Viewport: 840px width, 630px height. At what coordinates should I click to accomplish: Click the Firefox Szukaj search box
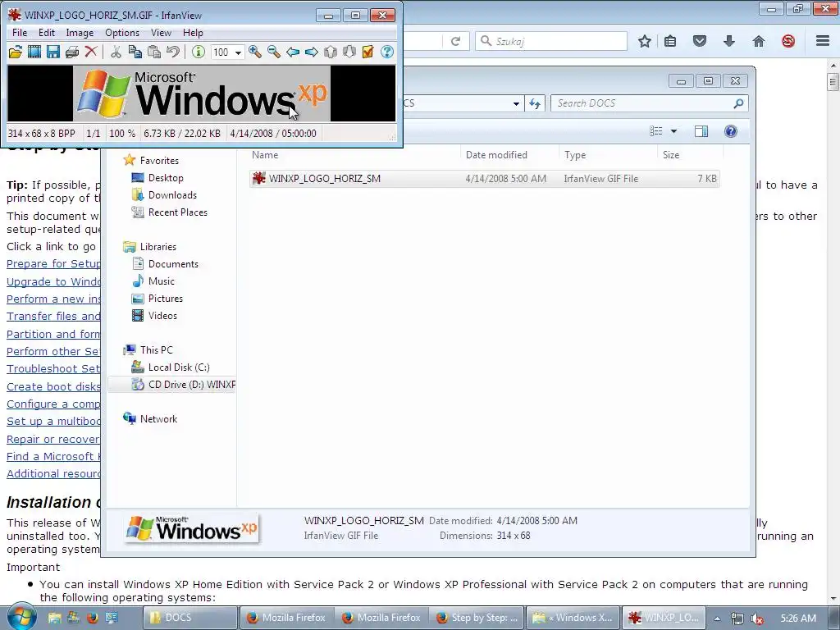coord(551,41)
